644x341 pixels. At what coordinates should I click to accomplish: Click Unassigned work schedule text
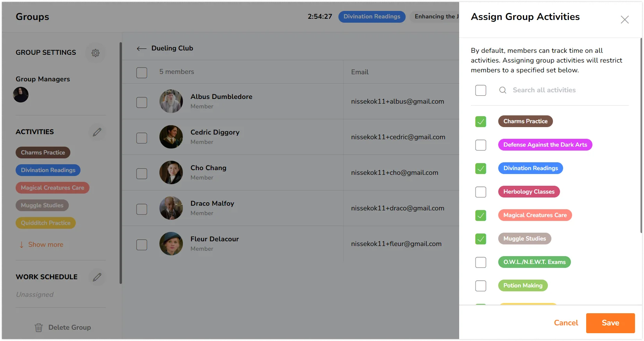click(x=35, y=295)
